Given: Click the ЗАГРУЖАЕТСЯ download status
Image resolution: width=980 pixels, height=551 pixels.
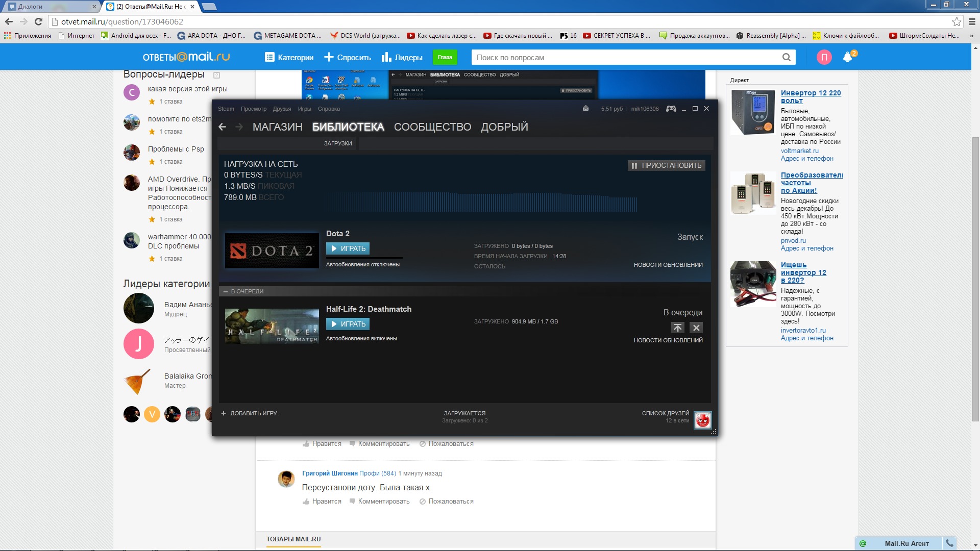Looking at the screenshot, I should pyautogui.click(x=464, y=413).
